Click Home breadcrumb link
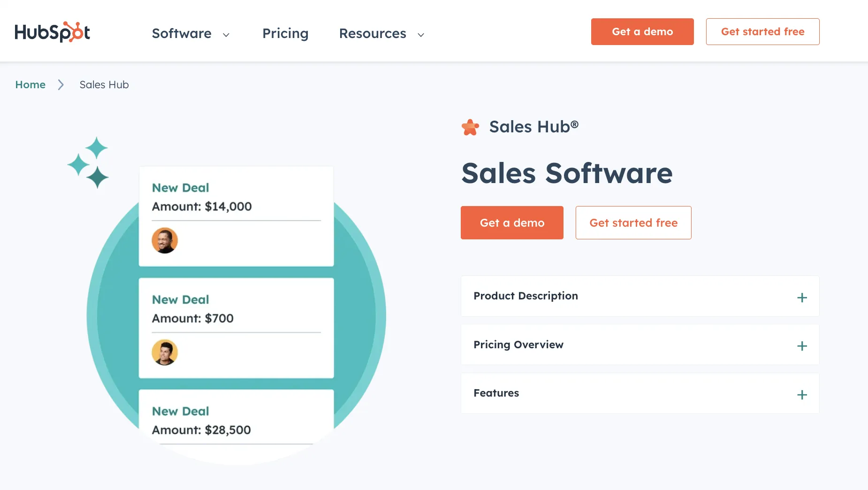 (x=30, y=84)
